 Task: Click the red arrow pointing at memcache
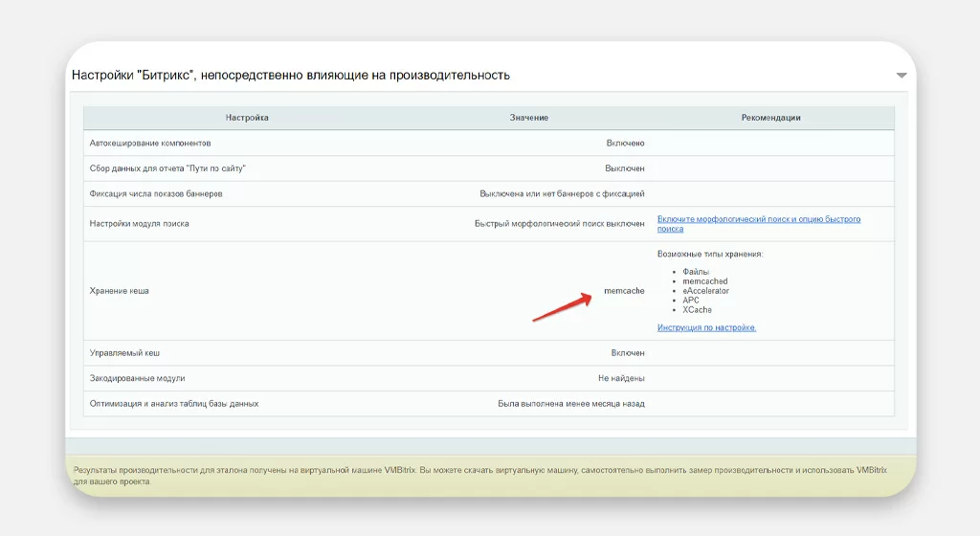(560, 306)
